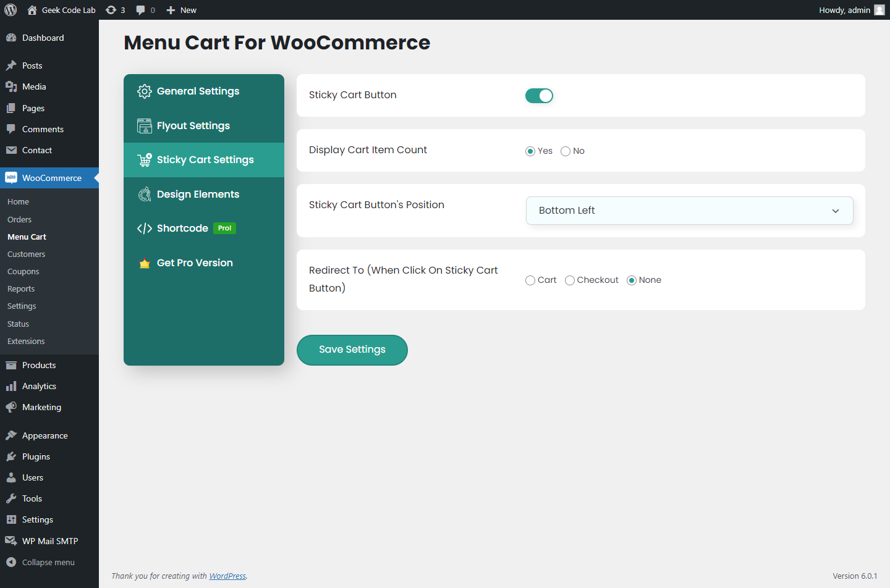Click the Geek Code Lab home icon
This screenshot has width=890, height=588.
pyautogui.click(x=32, y=10)
